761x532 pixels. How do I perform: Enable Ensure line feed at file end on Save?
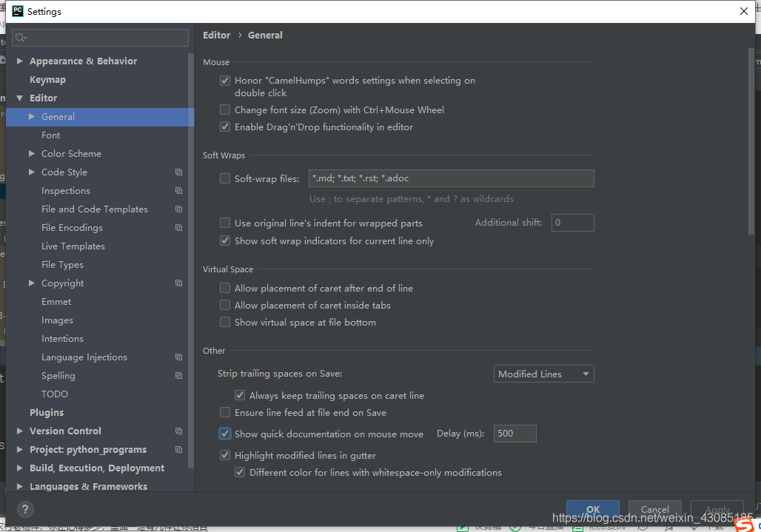[x=225, y=412]
